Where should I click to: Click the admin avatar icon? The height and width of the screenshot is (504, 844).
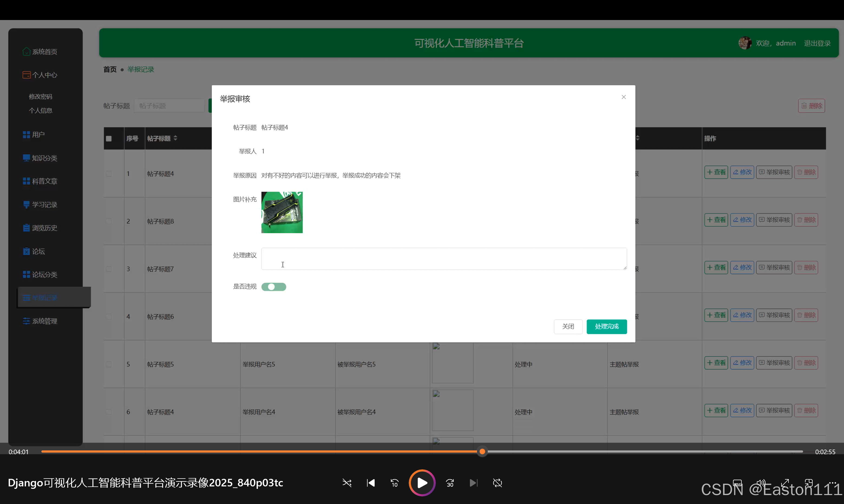(x=745, y=43)
